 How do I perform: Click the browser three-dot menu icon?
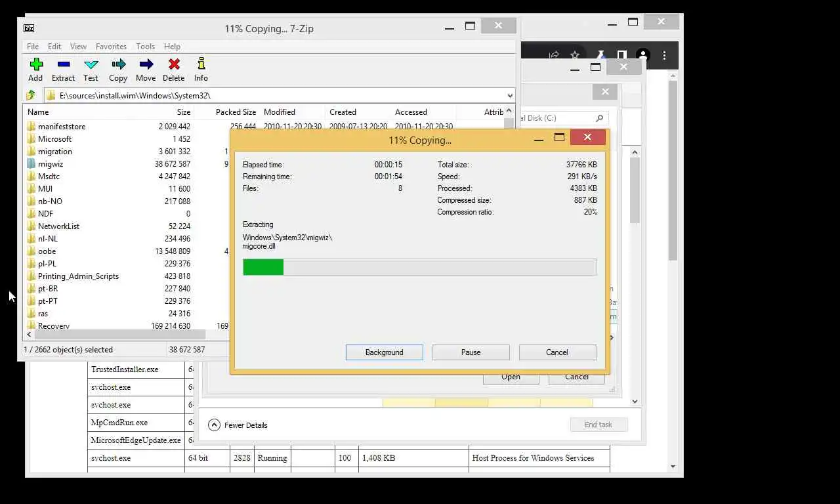click(x=664, y=56)
